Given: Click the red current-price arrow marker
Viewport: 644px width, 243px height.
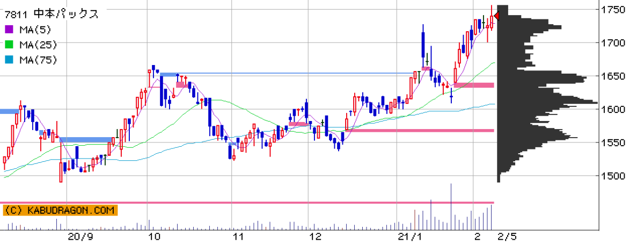Looking at the screenshot, I should coord(496,16).
